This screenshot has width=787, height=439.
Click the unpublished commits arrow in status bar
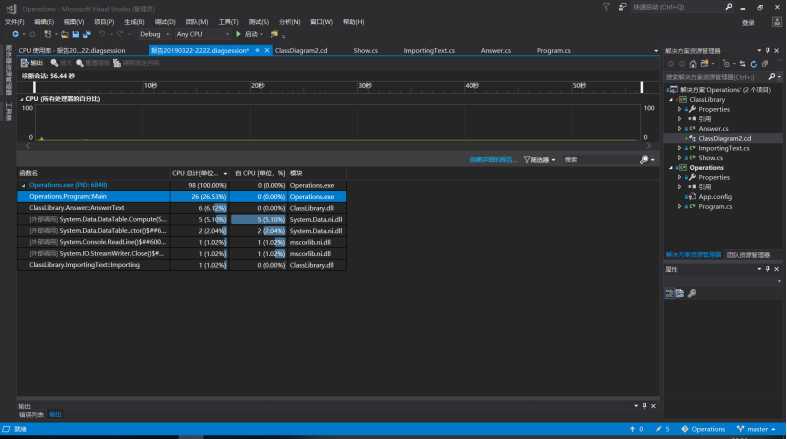point(632,429)
